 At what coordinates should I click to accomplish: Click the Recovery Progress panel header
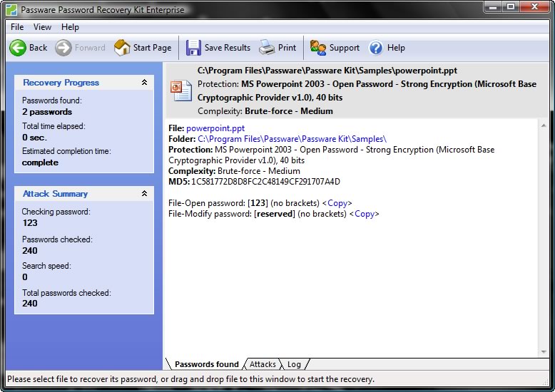pyautogui.click(x=84, y=83)
